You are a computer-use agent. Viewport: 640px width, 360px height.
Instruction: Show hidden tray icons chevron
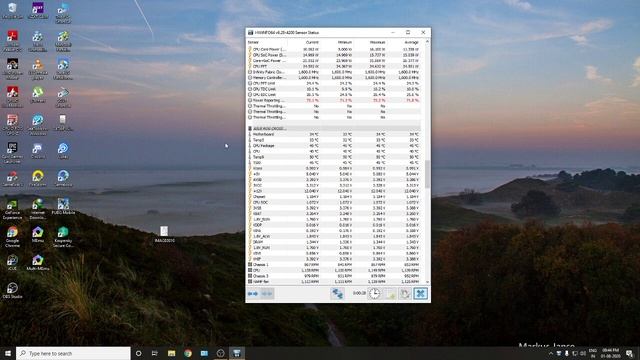(551, 353)
